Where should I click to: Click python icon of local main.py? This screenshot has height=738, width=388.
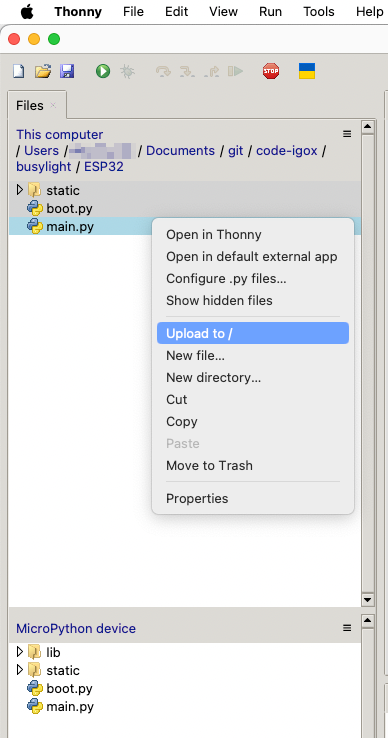pos(35,226)
